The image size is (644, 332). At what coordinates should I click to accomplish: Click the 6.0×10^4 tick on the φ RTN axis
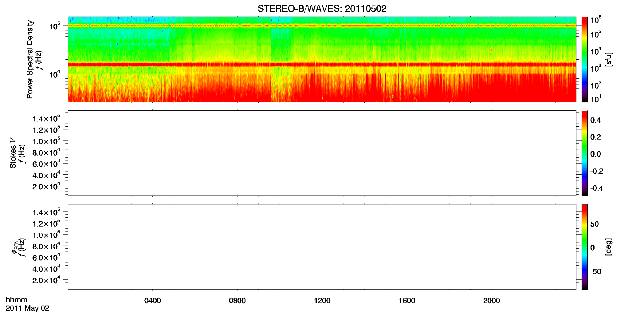46,257
